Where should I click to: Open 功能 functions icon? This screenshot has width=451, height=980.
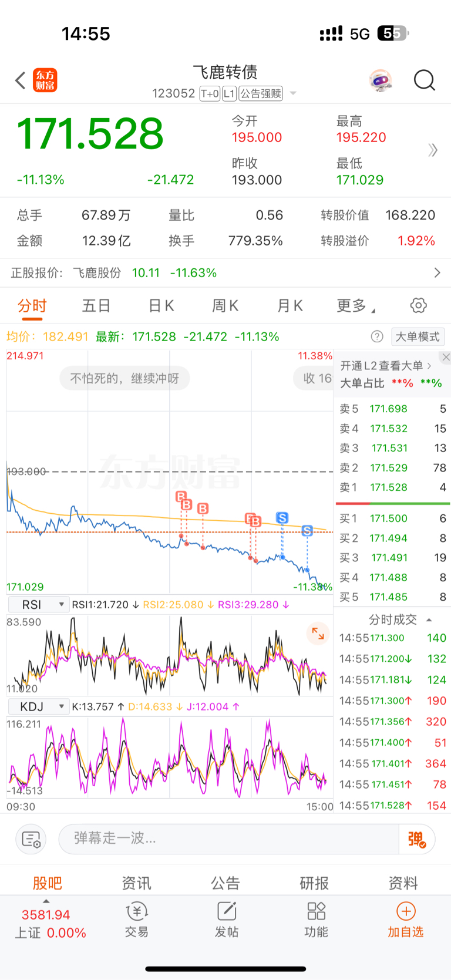coord(316,920)
